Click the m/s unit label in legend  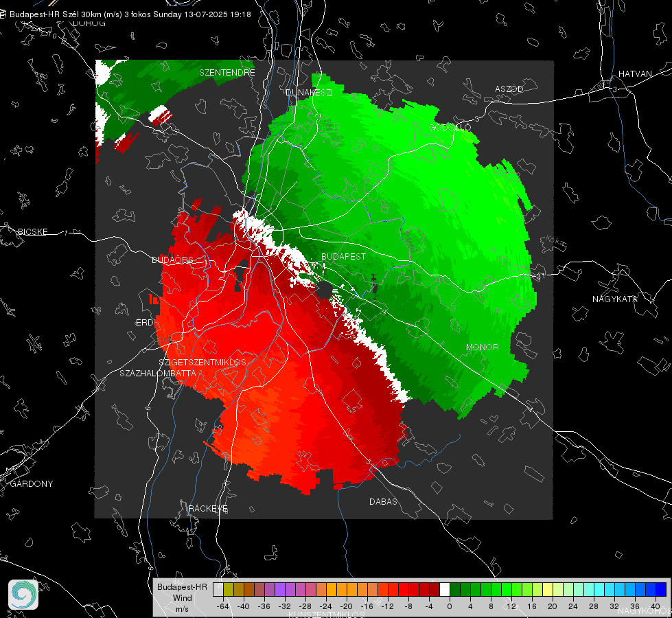coord(182,609)
